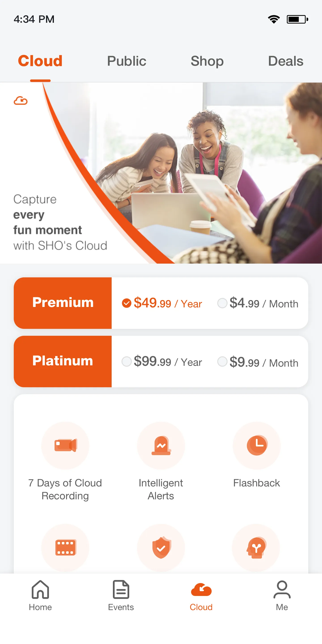The image size is (322, 644).
Task: Tap the 7 Days of Cloud Recording camera icon
Action: pyautogui.click(x=66, y=445)
